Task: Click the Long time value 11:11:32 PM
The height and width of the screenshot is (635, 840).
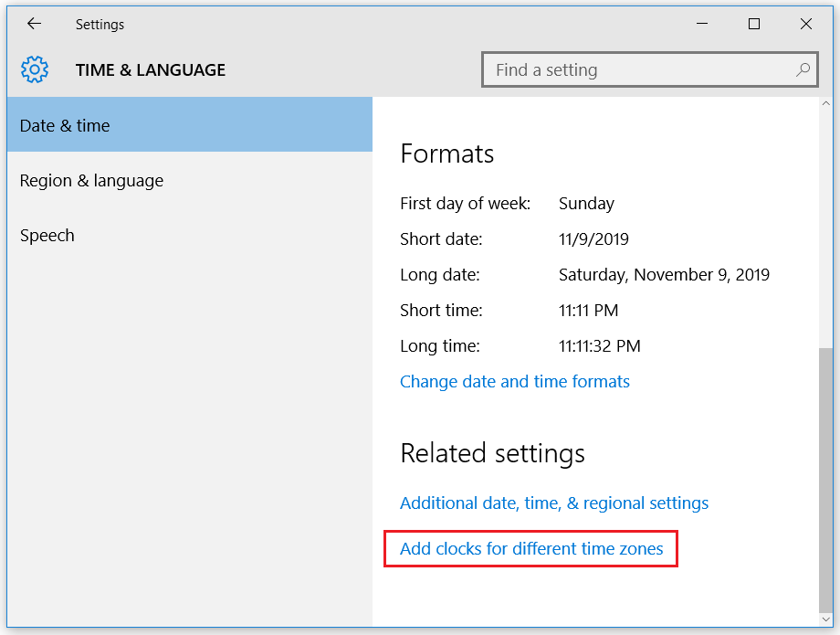Action: point(600,346)
